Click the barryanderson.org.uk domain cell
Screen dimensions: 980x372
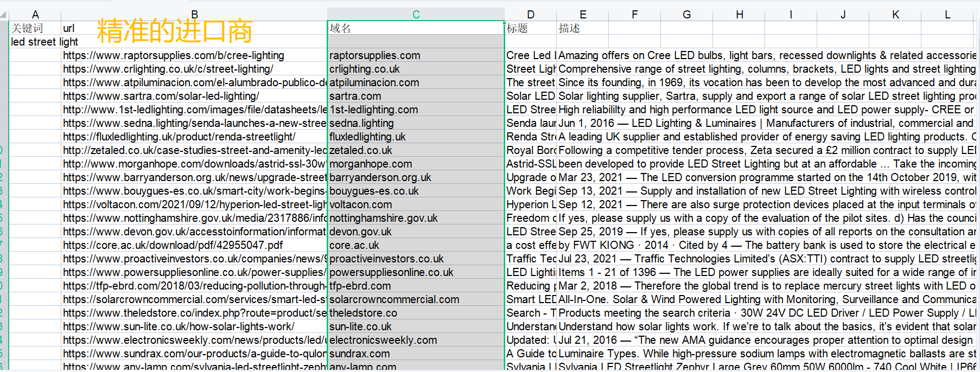(416, 177)
